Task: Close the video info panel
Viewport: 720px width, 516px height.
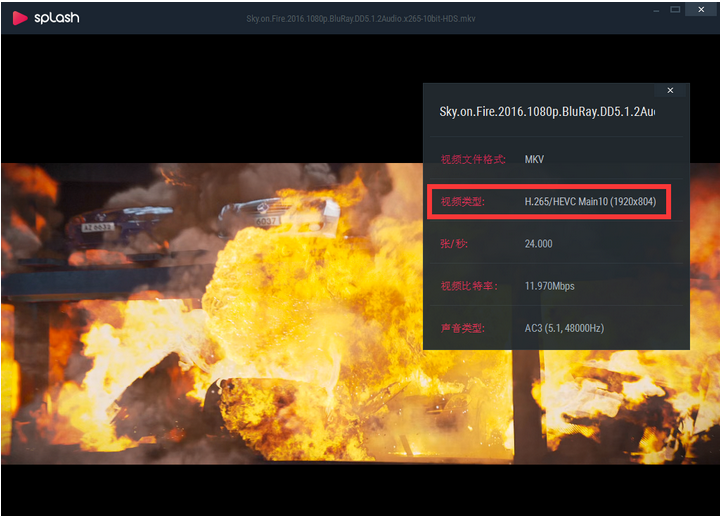Action: click(670, 90)
